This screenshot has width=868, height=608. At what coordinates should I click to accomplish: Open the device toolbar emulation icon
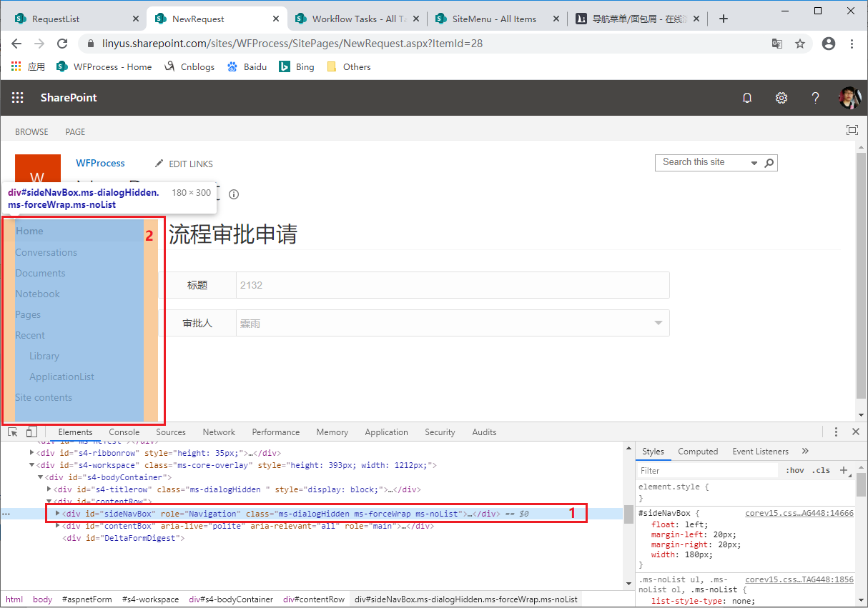[x=31, y=432]
